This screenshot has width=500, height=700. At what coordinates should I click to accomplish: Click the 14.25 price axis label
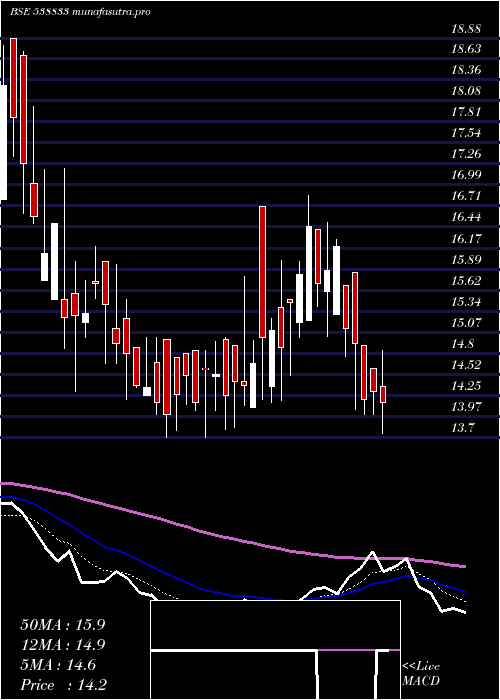(x=466, y=386)
